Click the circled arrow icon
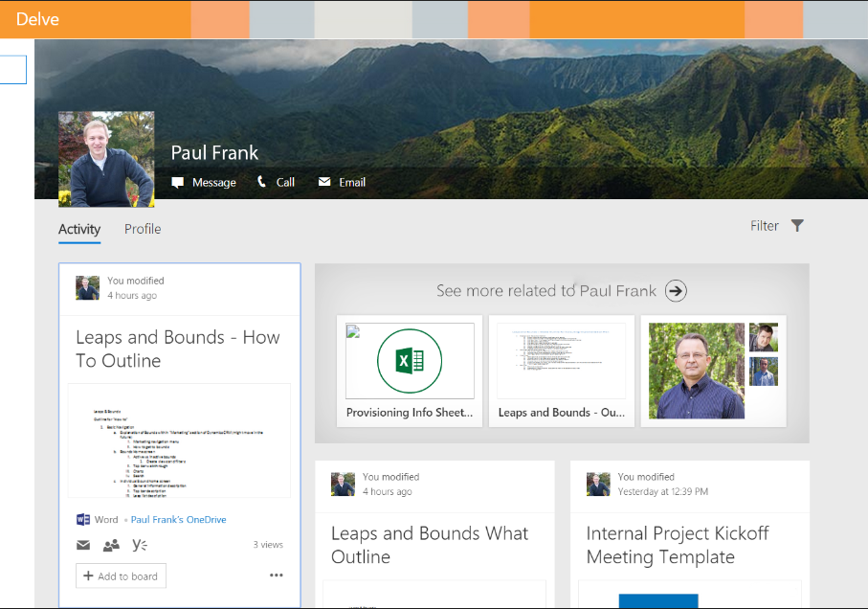 [676, 291]
